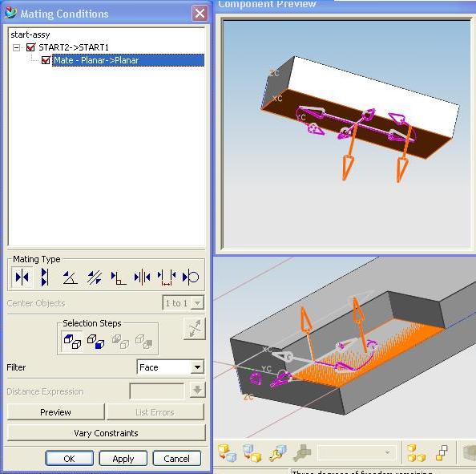Pick the Perpendicular mating type icon
Viewport: 476px width, 474px height.
tap(119, 278)
